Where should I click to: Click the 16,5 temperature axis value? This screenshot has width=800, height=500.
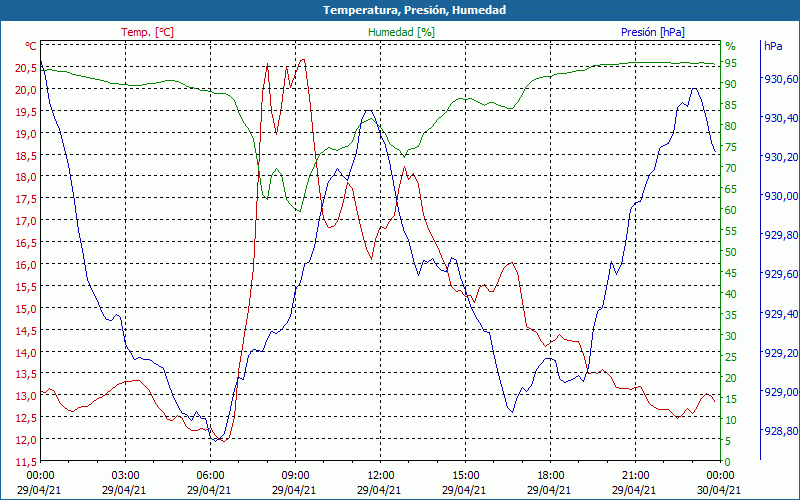(26, 243)
